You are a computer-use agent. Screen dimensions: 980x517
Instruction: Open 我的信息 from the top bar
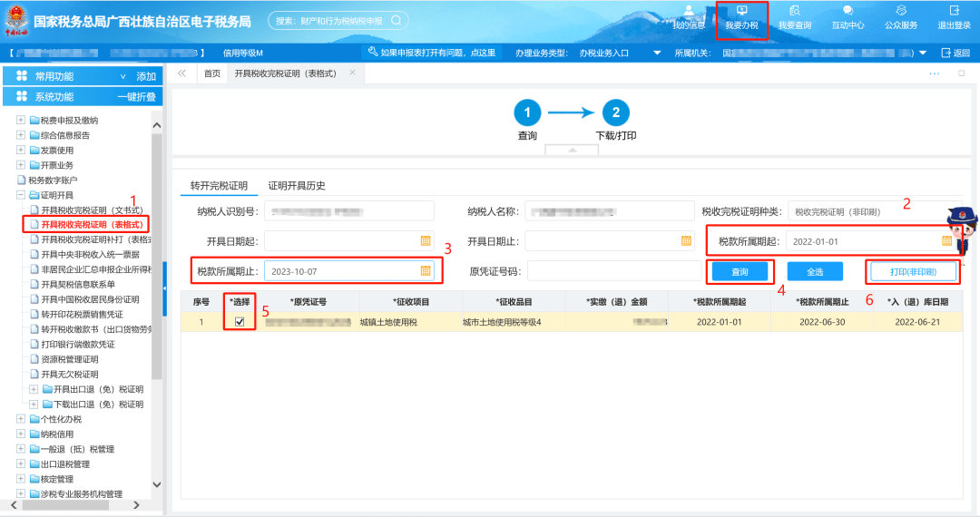689,17
